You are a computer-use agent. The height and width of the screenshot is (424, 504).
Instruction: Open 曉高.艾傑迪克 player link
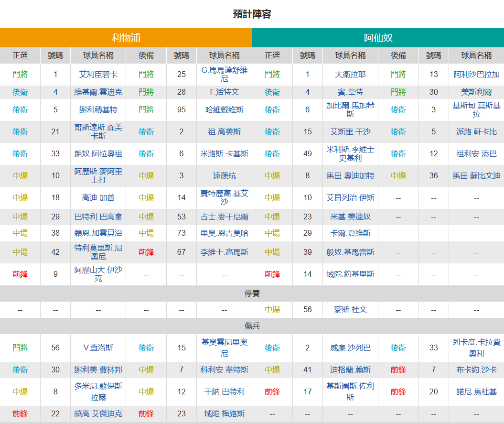[x=98, y=413]
